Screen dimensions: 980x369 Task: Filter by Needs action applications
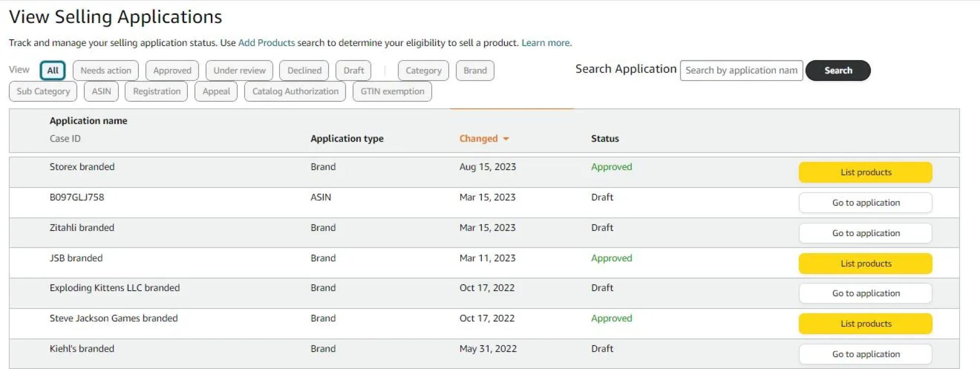click(x=106, y=71)
